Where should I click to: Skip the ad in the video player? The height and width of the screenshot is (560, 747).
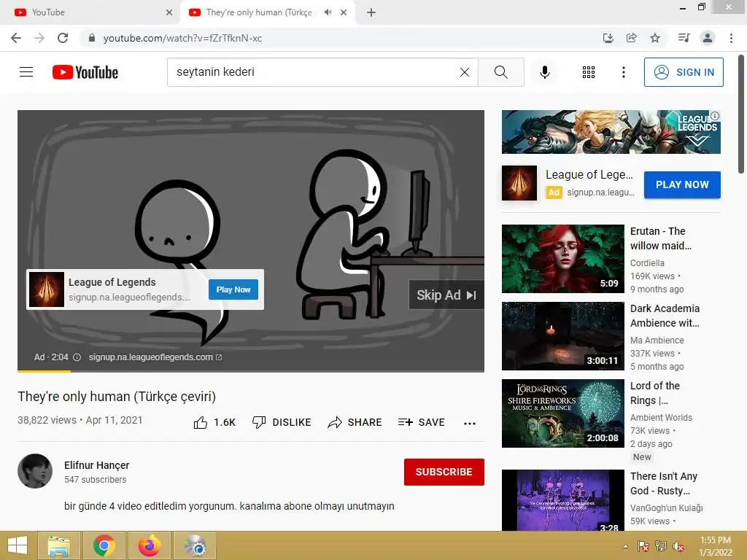pos(446,295)
